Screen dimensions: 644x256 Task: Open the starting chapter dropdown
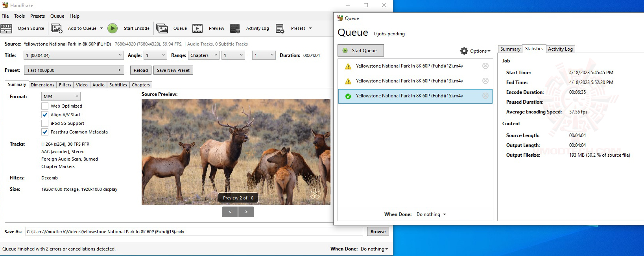pos(233,55)
